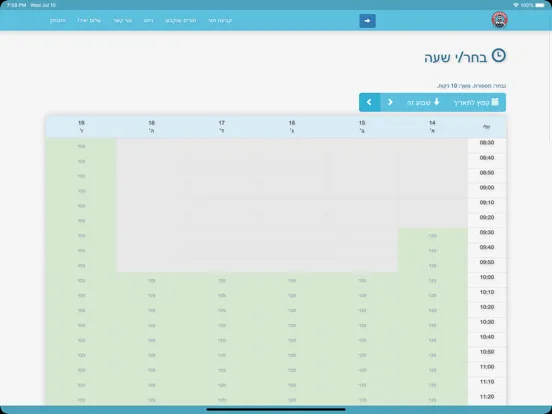
Task: Book the free slot on day 19 at 09:50
Action: click(x=81, y=265)
